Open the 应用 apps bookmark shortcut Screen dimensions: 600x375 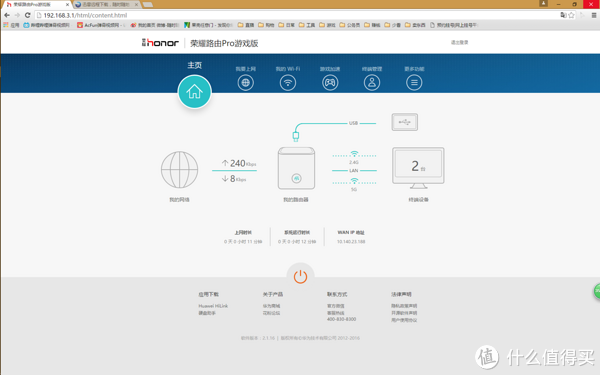[x=11, y=25]
